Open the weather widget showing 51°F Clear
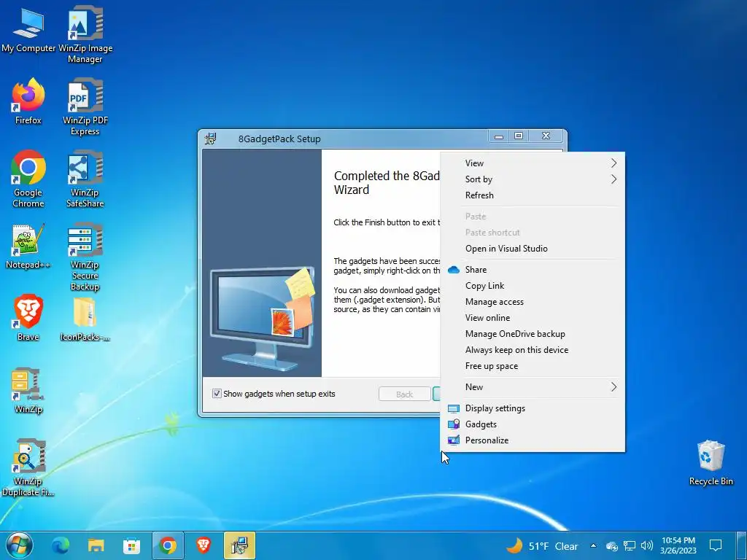 (542, 545)
